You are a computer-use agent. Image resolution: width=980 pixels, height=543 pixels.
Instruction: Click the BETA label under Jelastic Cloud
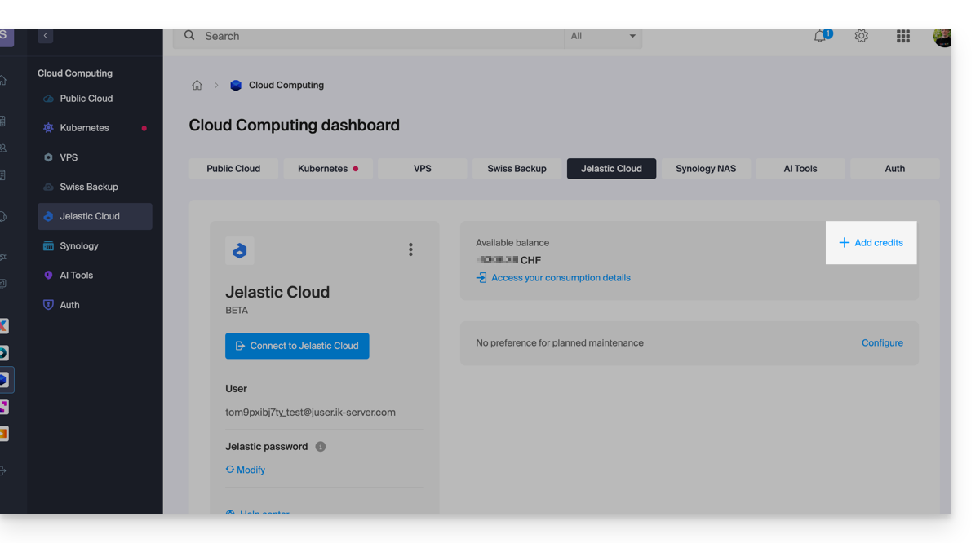click(x=237, y=311)
